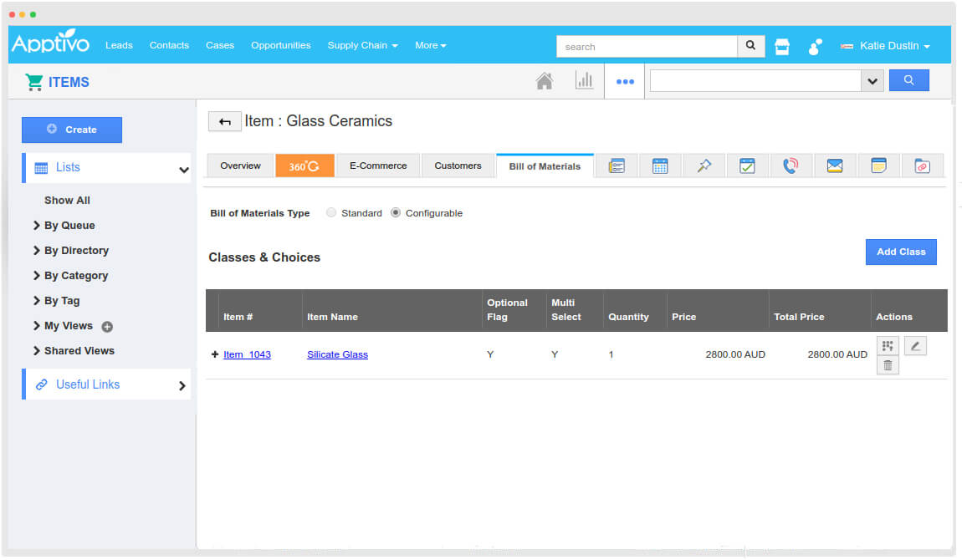Open the Tasks checkmark icon
Image resolution: width=962 pixels, height=560 pixels.
point(747,165)
